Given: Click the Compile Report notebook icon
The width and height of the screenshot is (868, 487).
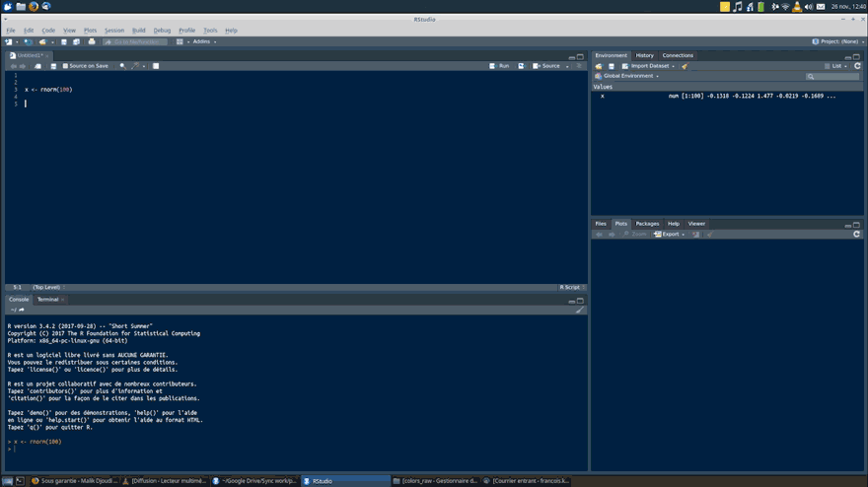Looking at the screenshot, I should click(156, 66).
